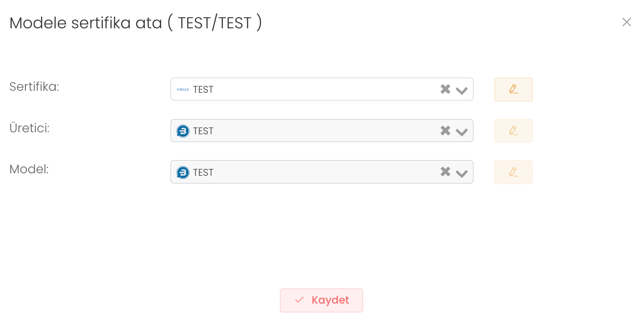Click the pencil edit button beside Üretici
Image resolution: width=644 pixels, height=328 pixels.
513,131
